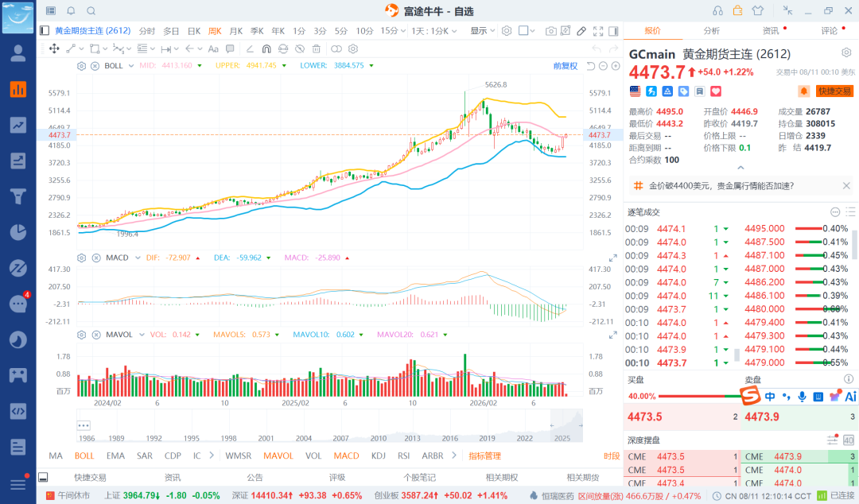Click the trash icon to delete drawings

pyautogui.click(x=316, y=48)
